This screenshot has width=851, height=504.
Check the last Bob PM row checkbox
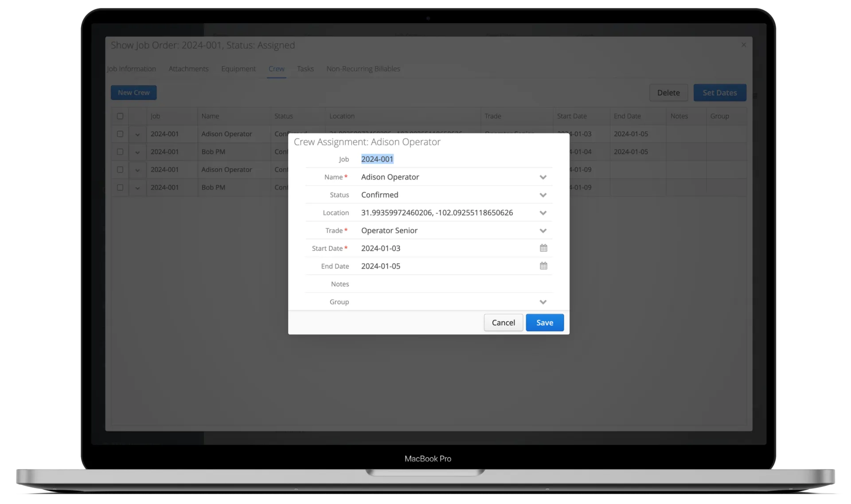[120, 188]
